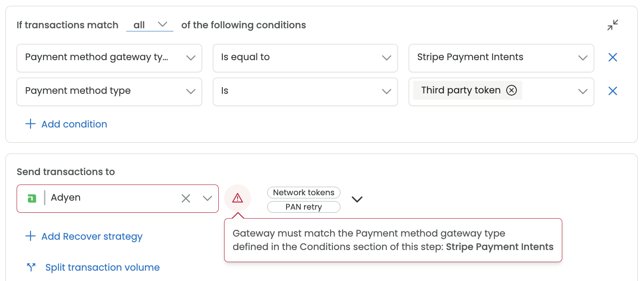Remove the Payment method gateway type condition

tap(613, 57)
